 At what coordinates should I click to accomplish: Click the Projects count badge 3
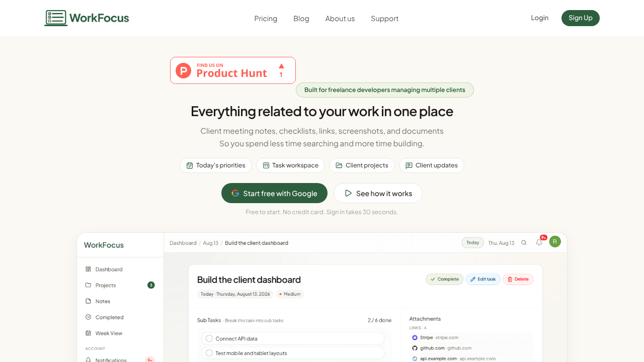151,285
